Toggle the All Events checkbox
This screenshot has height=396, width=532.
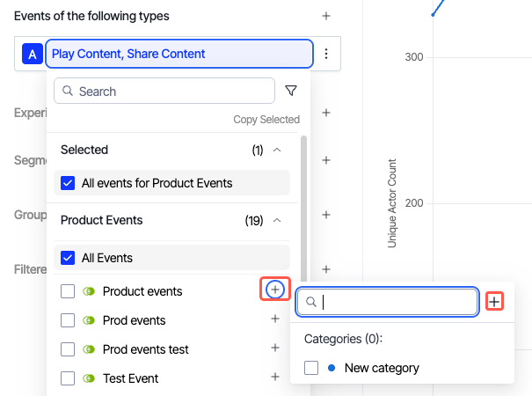[68, 258]
